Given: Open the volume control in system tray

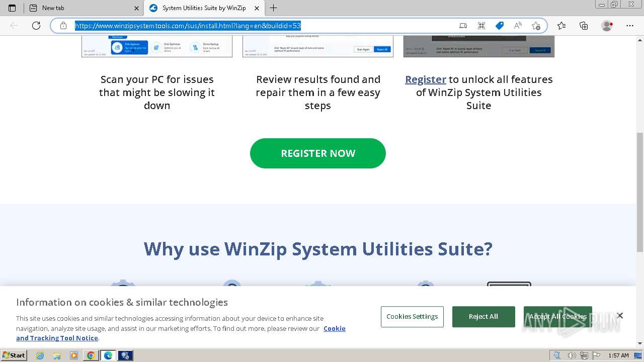Looking at the screenshot, I should 572,355.
